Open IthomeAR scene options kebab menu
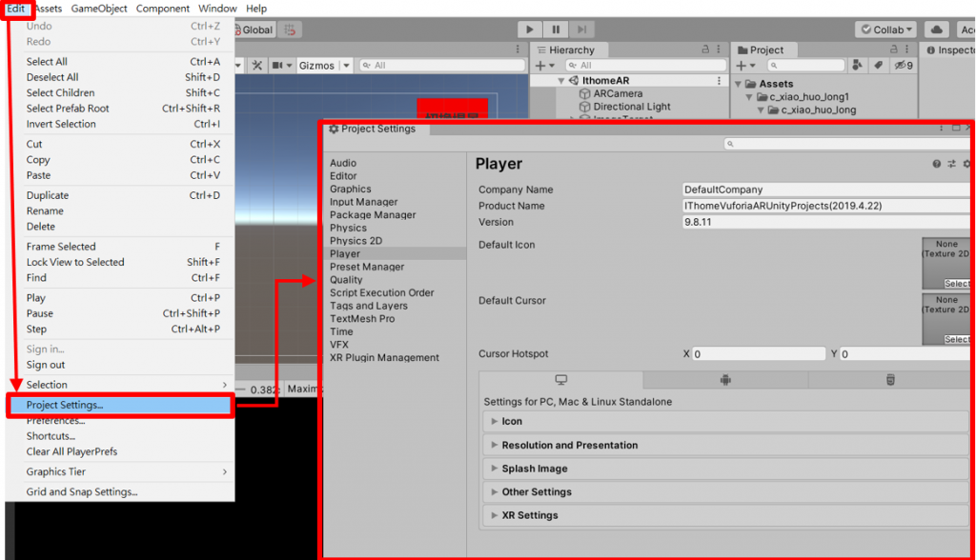Screen dimensions: 976x560 [x=719, y=80]
